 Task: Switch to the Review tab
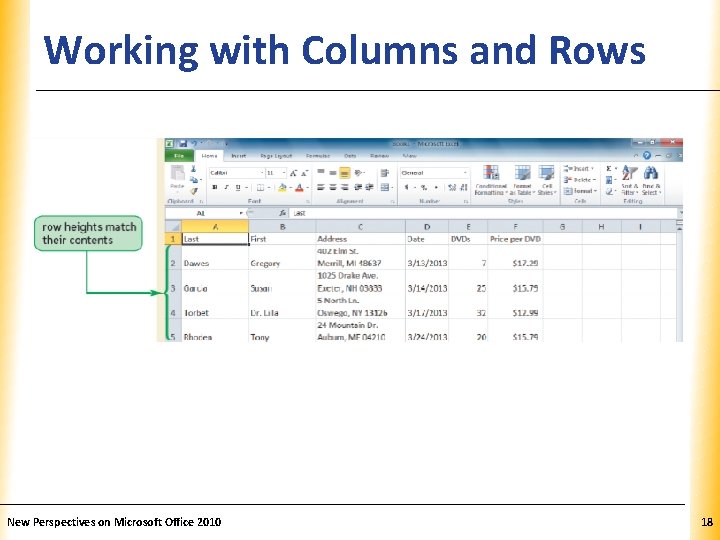pyautogui.click(x=379, y=156)
